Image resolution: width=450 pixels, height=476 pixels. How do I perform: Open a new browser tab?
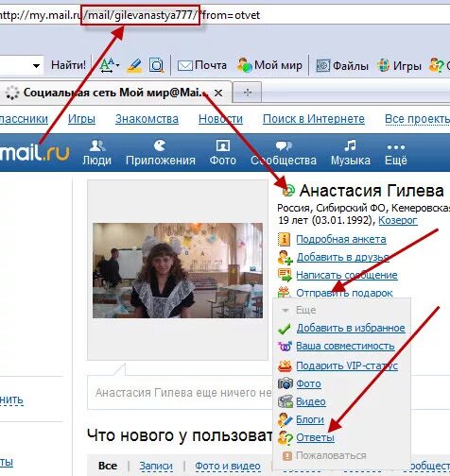point(248,93)
